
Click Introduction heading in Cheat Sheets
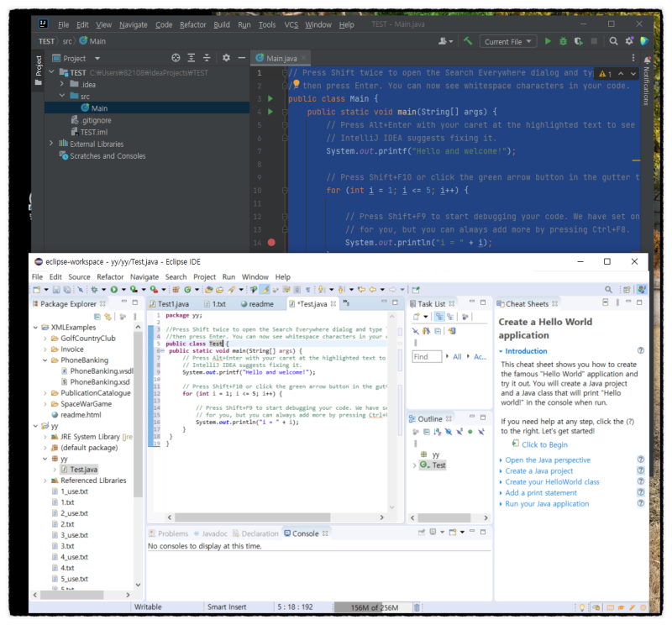point(526,351)
